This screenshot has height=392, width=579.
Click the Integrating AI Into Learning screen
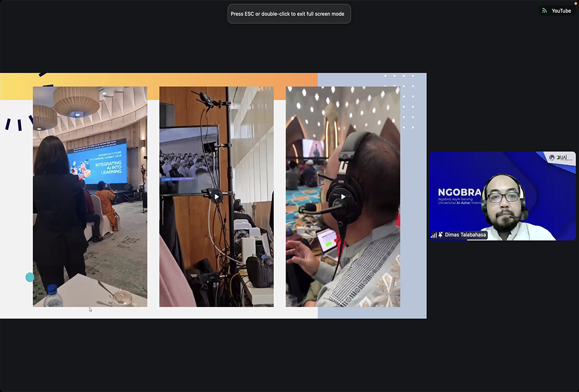(97, 162)
